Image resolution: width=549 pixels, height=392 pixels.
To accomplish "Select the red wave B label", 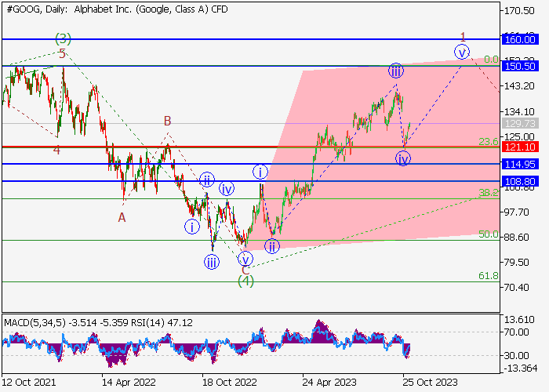I will coord(167,121).
